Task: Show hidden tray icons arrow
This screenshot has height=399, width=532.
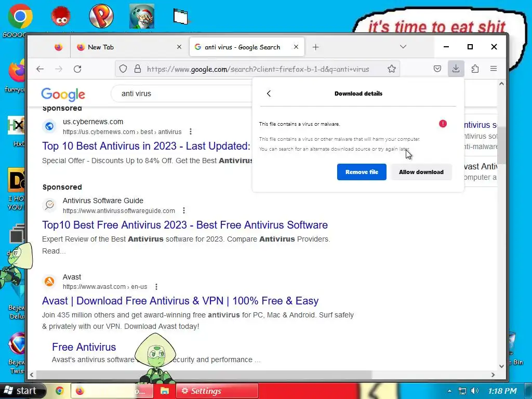Action: 449,391
